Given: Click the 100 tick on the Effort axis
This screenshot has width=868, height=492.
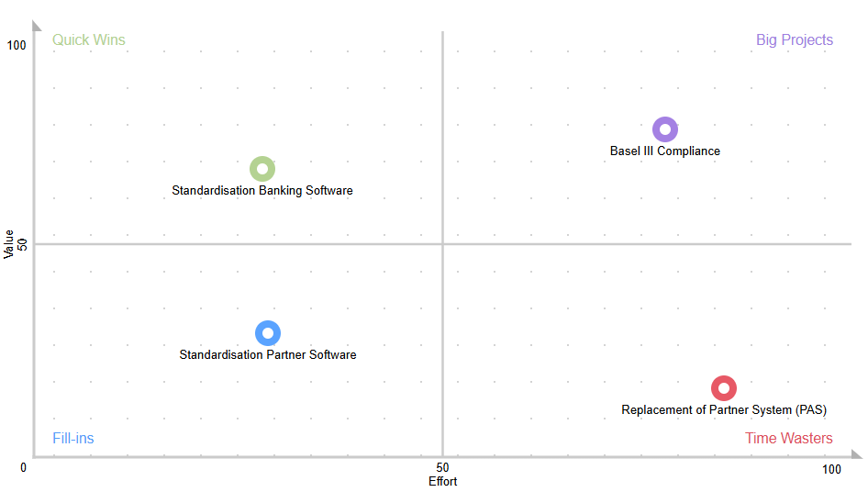Looking at the screenshot, I should coord(831,470).
